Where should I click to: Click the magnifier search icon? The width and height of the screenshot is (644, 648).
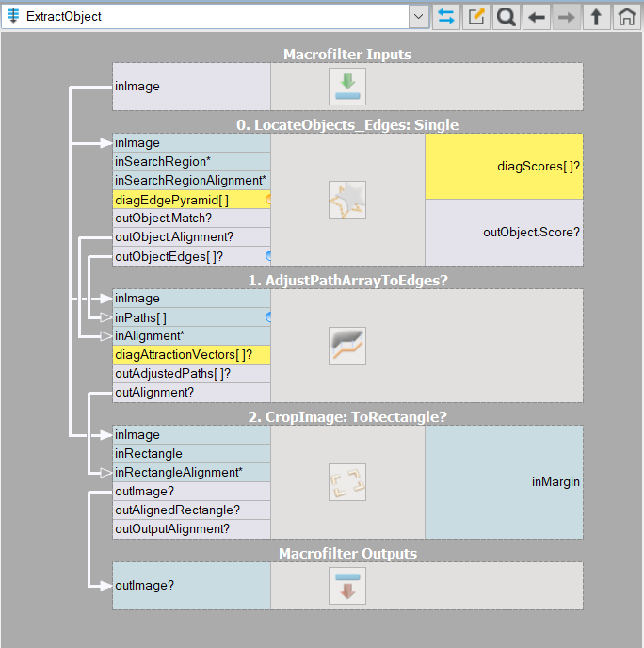point(506,16)
